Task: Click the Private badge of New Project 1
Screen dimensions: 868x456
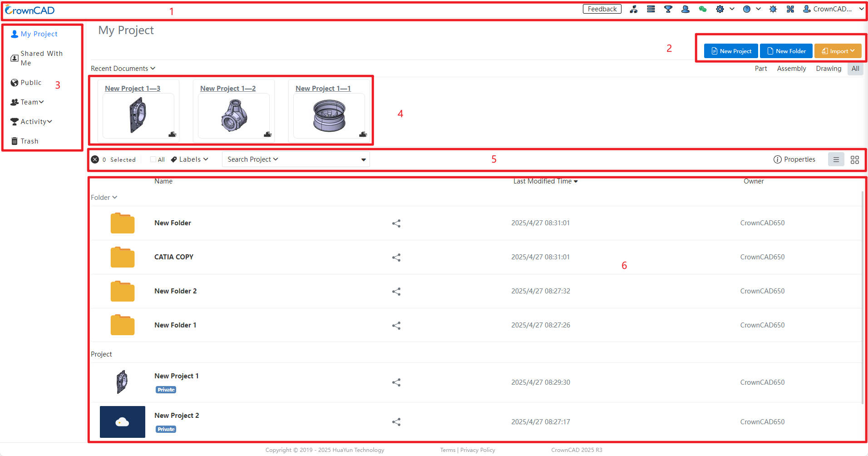Action: (x=166, y=390)
